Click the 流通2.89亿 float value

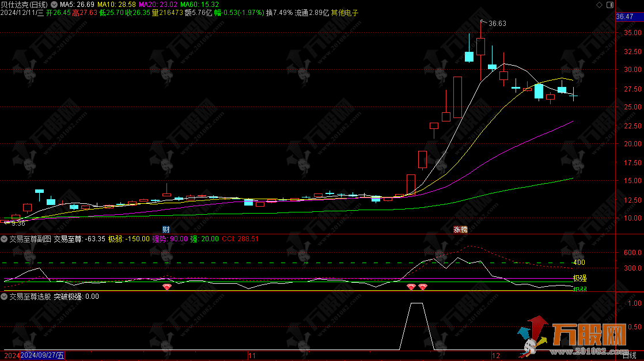(312, 13)
